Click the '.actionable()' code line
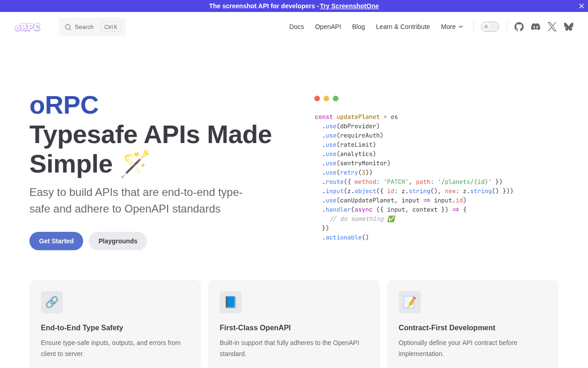The width and height of the screenshot is (588, 368). (345, 237)
